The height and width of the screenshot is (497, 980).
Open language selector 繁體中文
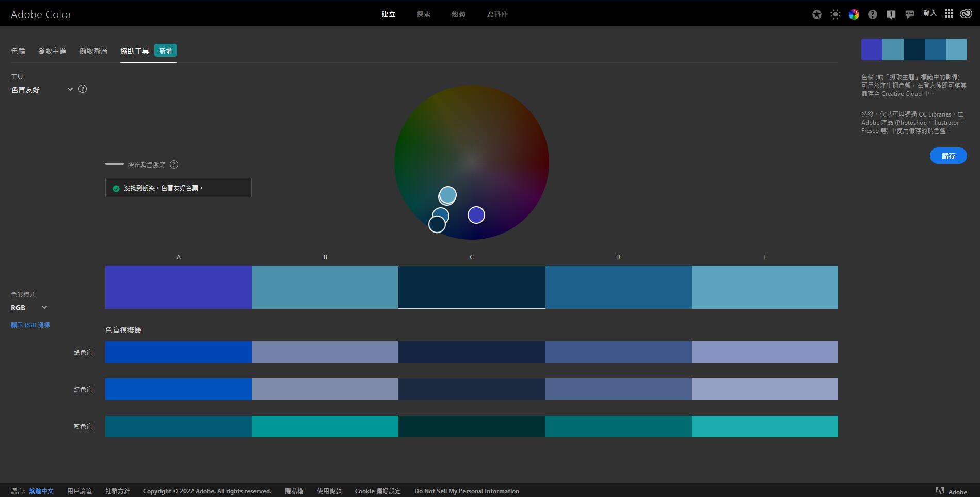pos(41,491)
